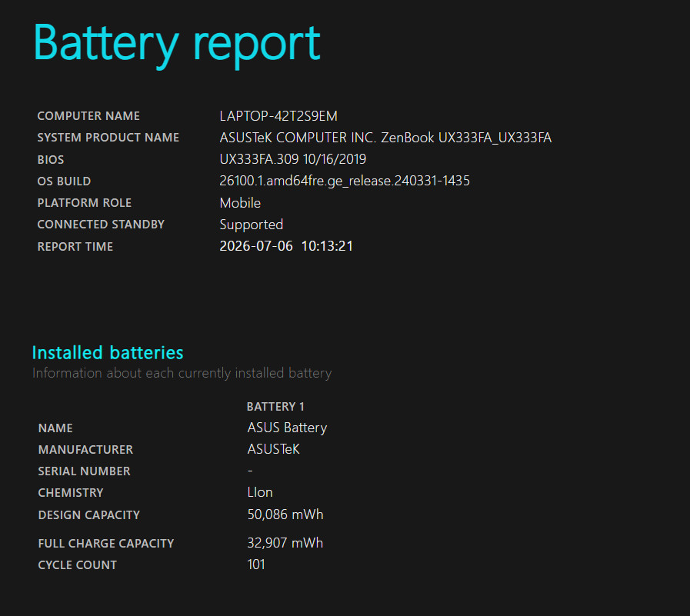Click report time value '2026-07-06 10:13:21'
Screen dimensions: 690x616
point(286,246)
